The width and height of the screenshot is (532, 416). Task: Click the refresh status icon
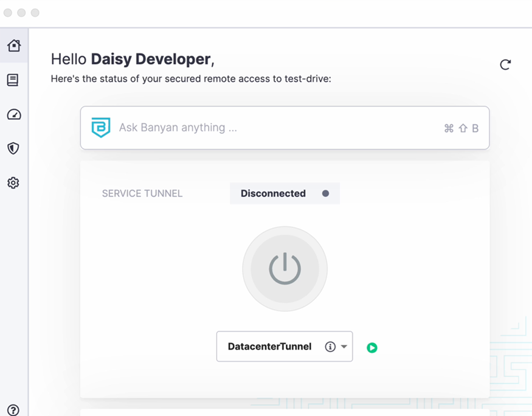[x=505, y=64]
